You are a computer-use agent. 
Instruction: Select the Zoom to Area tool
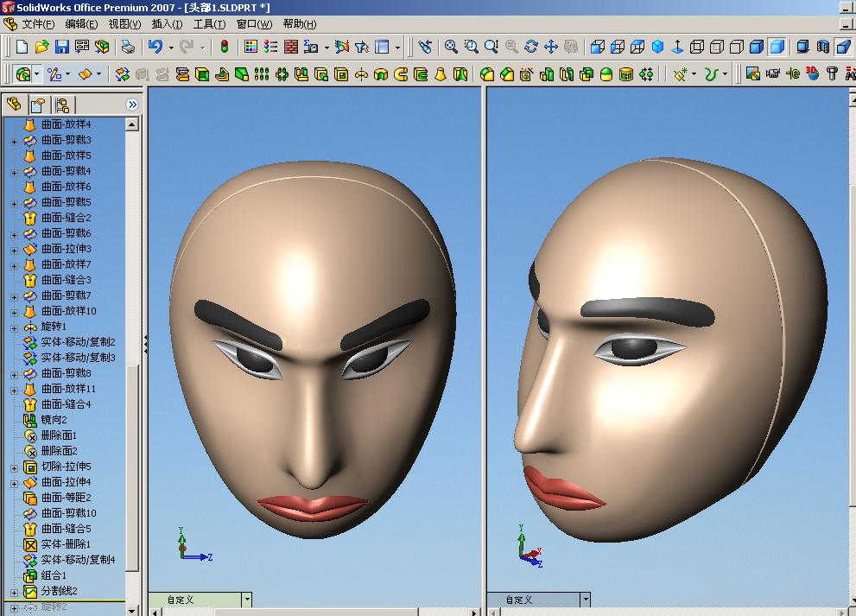471,47
